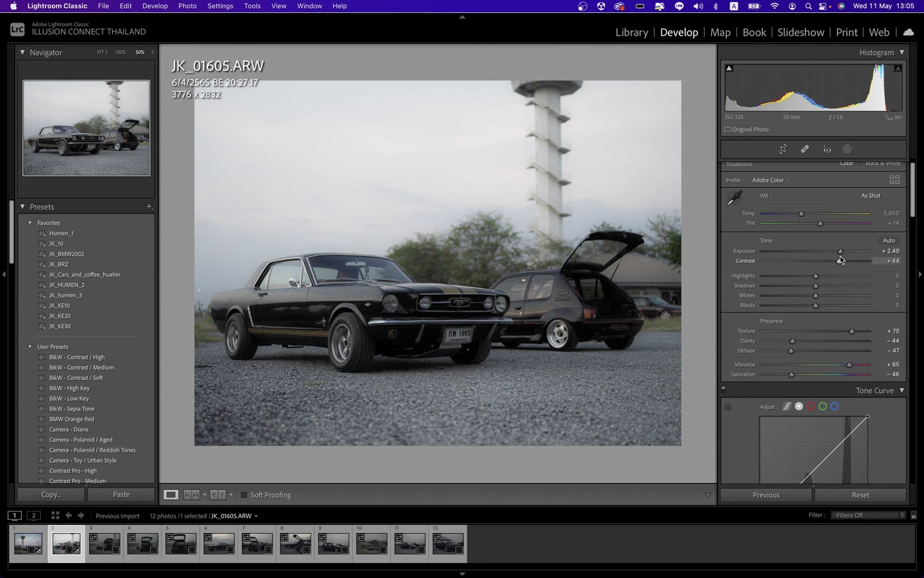The height and width of the screenshot is (578, 924).
Task: Collapse the User Presets group
Action: tap(30, 347)
